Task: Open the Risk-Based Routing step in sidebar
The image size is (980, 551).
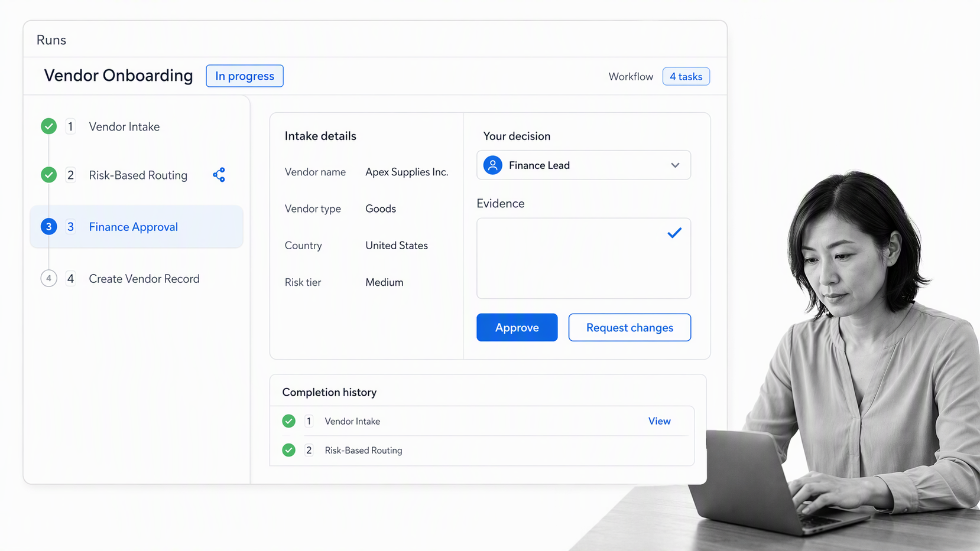Action: (138, 175)
